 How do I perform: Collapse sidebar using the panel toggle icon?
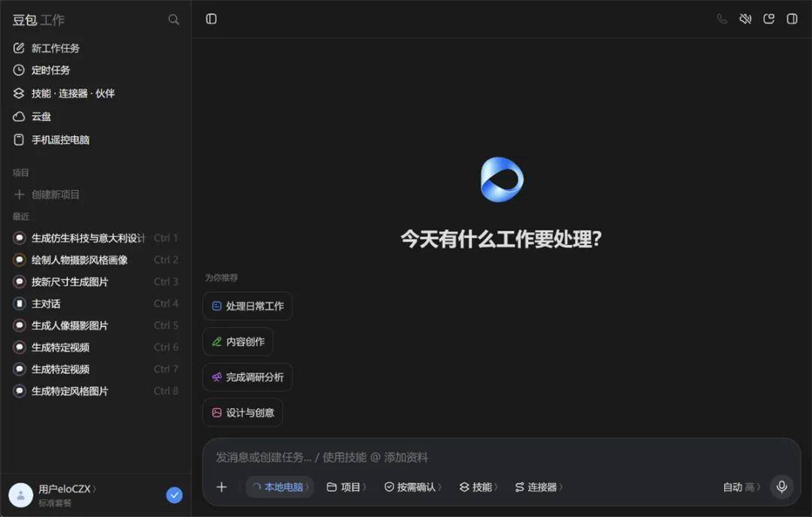pos(211,19)
